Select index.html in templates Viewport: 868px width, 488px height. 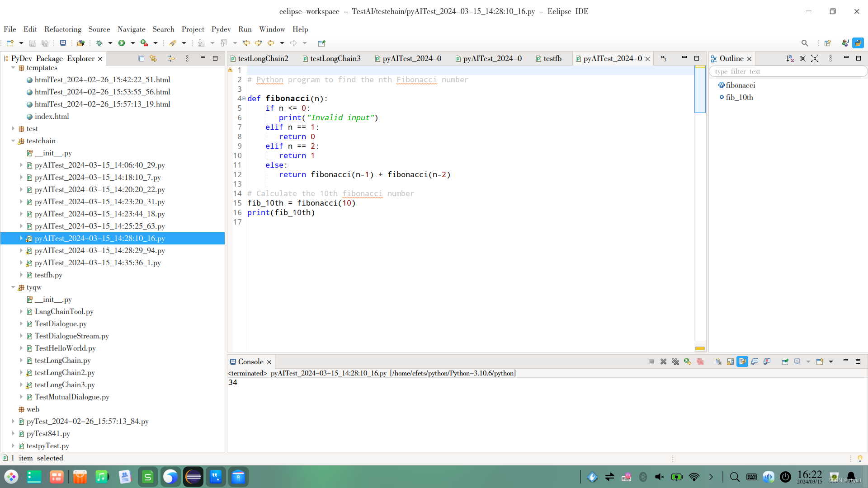[x=52, y=117]
